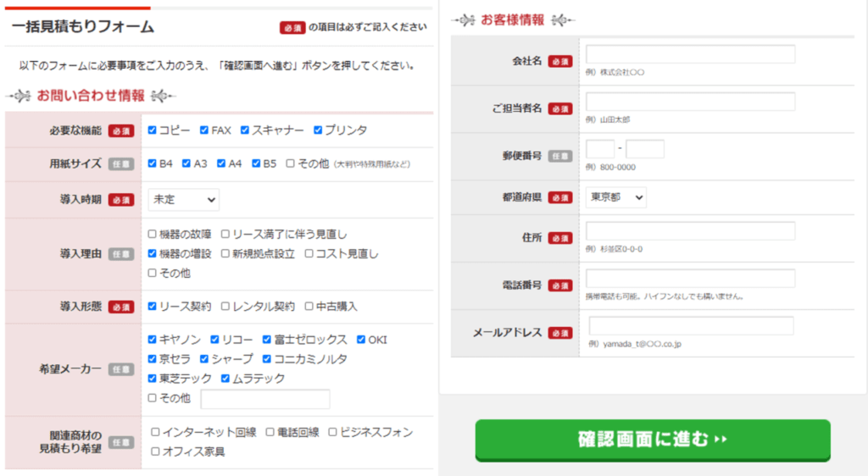Open the 導入時期 dropdown showing 未定
This screenshot has width=868, height=476.
pos(183,200)
